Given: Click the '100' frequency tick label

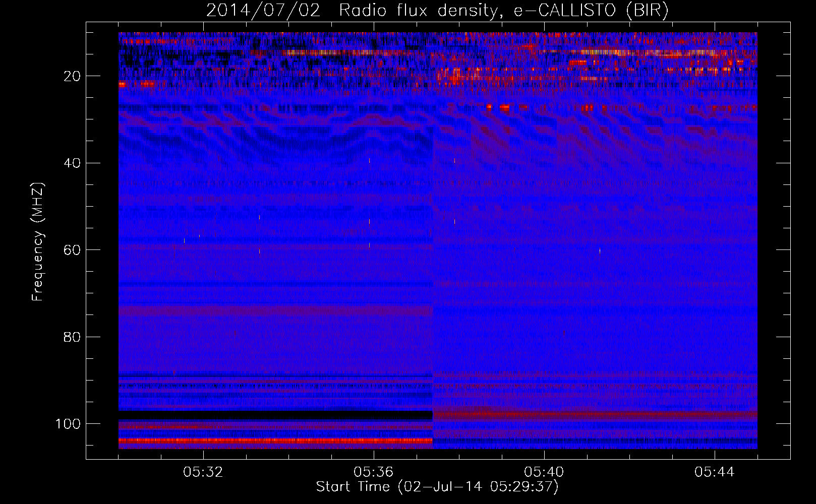Looking at the screenshot, I should pos(68,424).
